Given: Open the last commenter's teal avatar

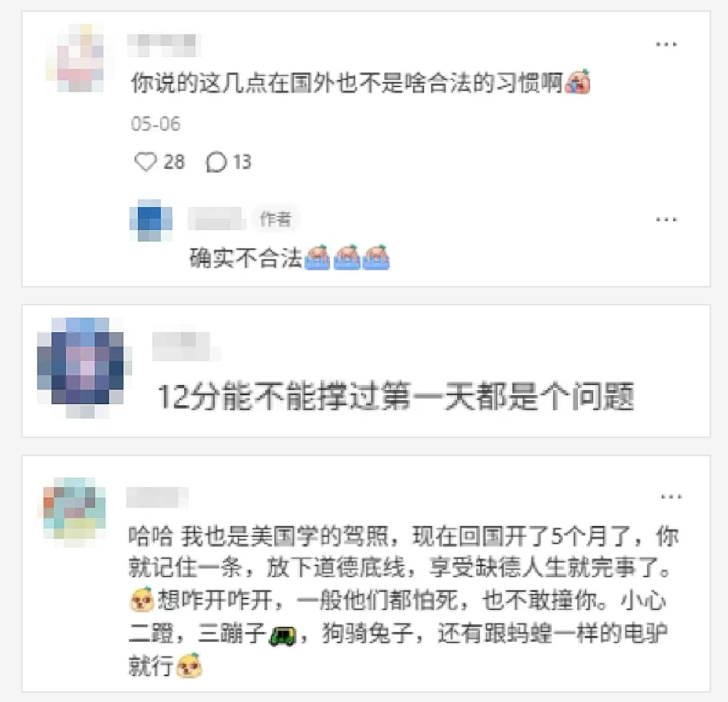Looking at the screenshot, I should pos(74,511).
